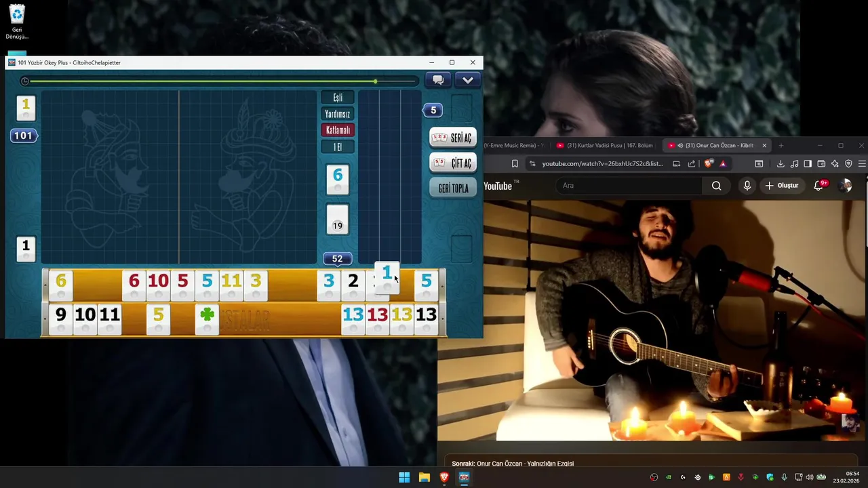Open the Brave wallet icon

[x=821, y=163]
